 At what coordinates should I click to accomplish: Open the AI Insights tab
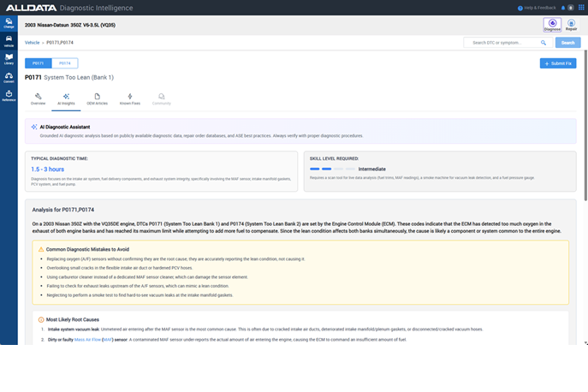pos(66,99)
